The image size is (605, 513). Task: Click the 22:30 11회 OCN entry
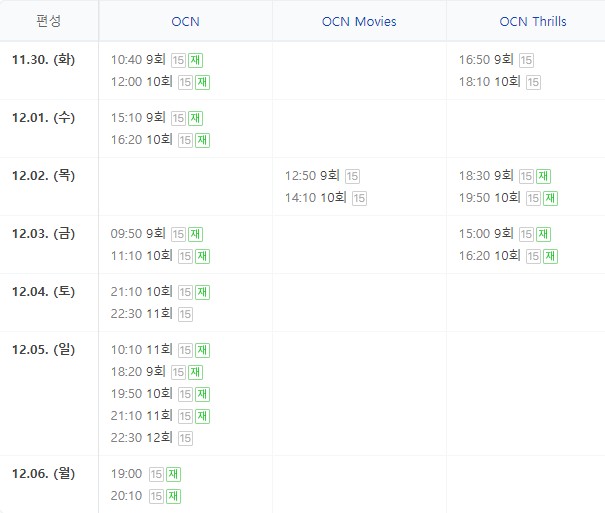pyautogui.click(x=142, y=314)
